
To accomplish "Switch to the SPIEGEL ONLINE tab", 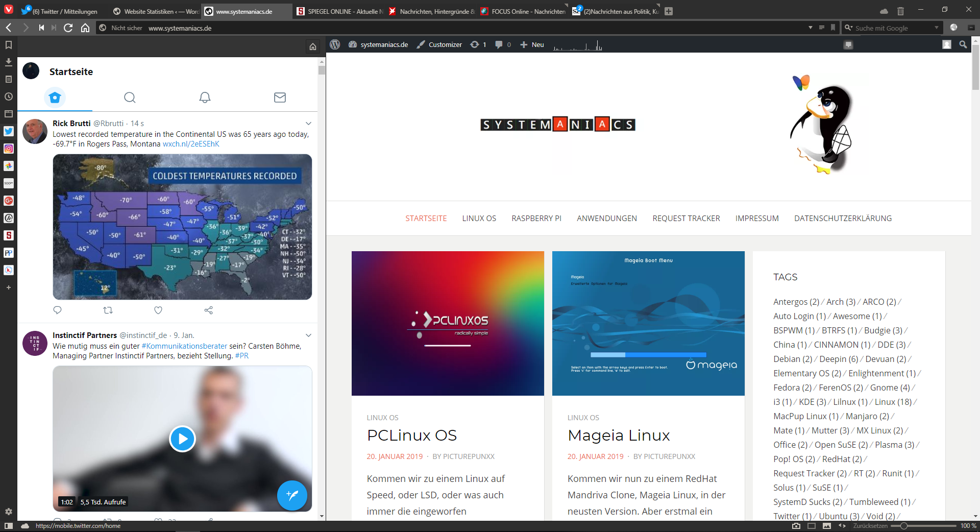I will (x=339, y=11).
